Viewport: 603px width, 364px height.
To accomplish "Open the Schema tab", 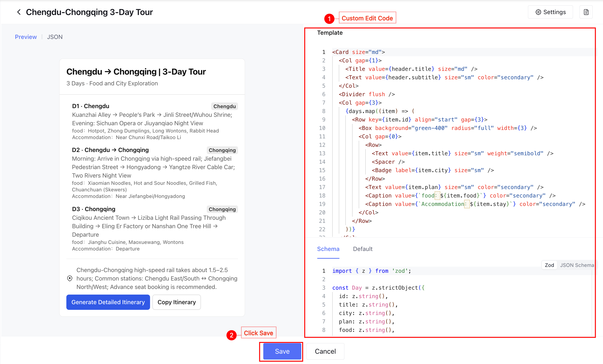I will [328, 249].
